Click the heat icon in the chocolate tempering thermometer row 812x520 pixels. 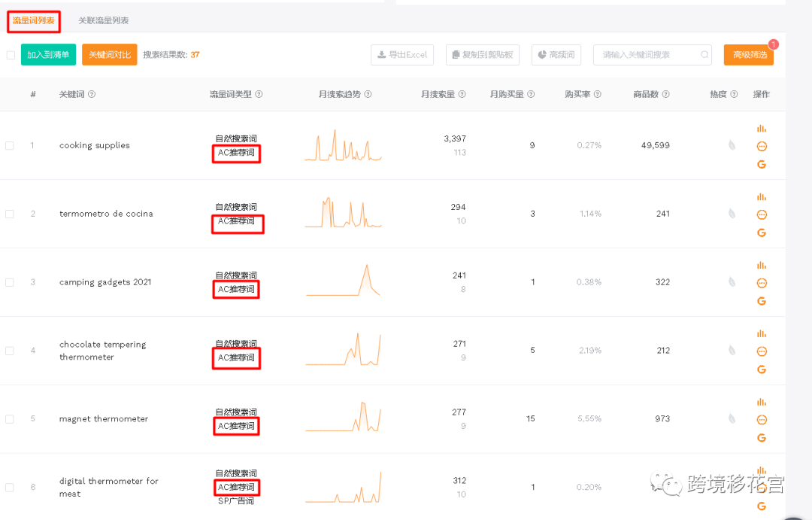click(730, 350)
